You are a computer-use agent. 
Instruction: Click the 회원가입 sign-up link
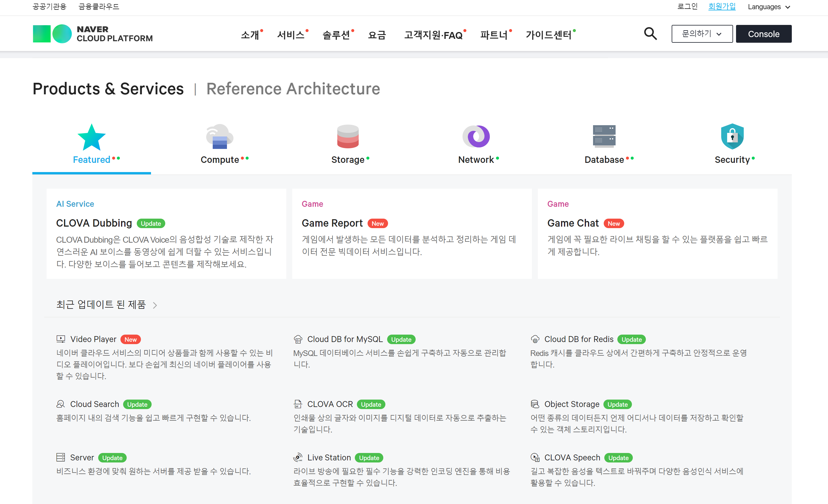(x=721, y=7)
